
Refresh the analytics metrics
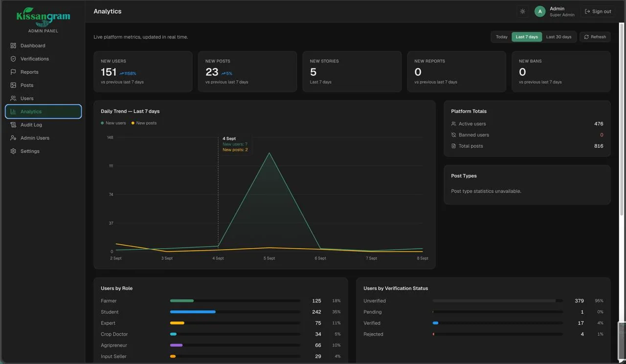pos(595,37)
